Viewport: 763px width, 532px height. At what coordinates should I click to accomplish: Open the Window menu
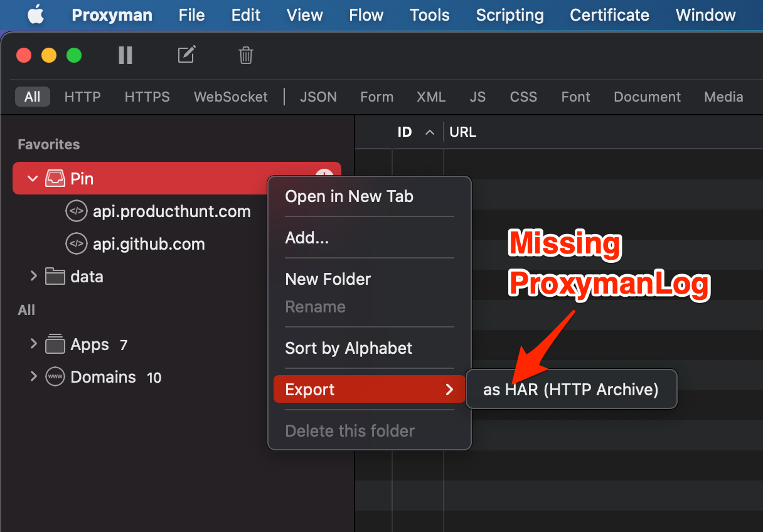[x=706, y=15]
